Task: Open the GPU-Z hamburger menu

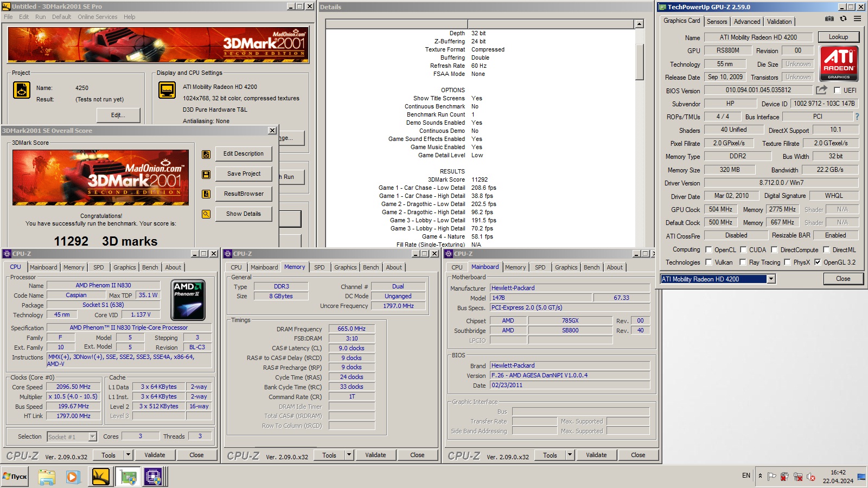Action: (x=857, y=18)
